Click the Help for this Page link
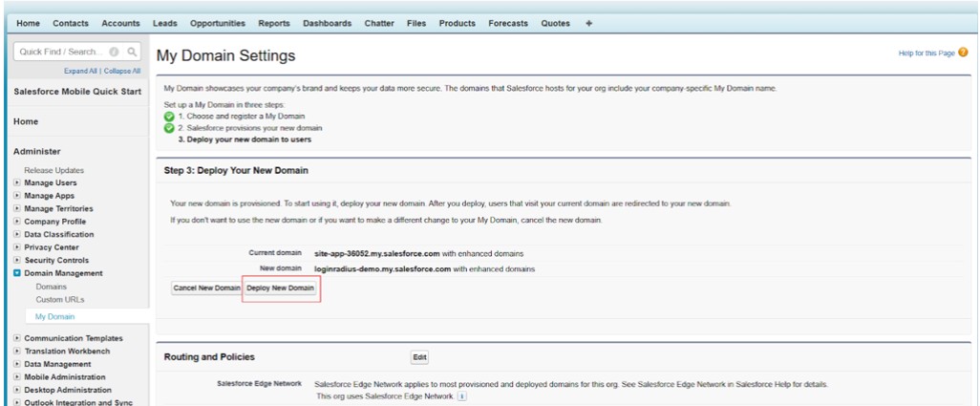Image resolution: width=980 pixels, height=406 pixels. [x=927, y=53]
